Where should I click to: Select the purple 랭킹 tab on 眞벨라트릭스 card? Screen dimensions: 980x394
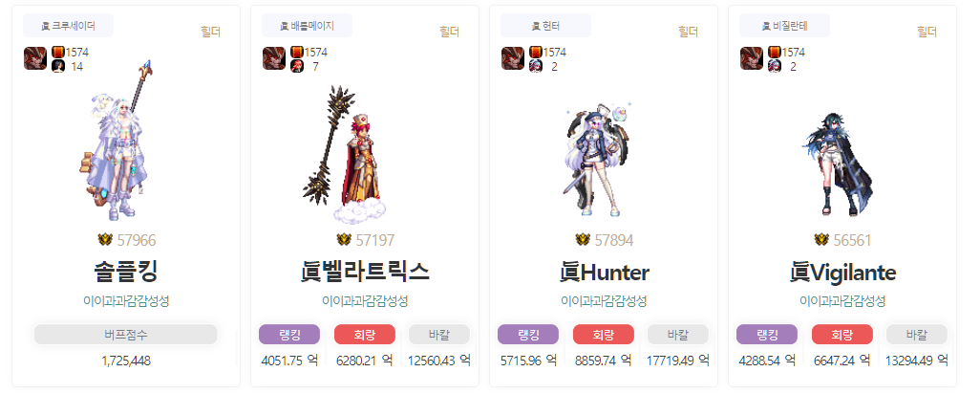[289, 334]
